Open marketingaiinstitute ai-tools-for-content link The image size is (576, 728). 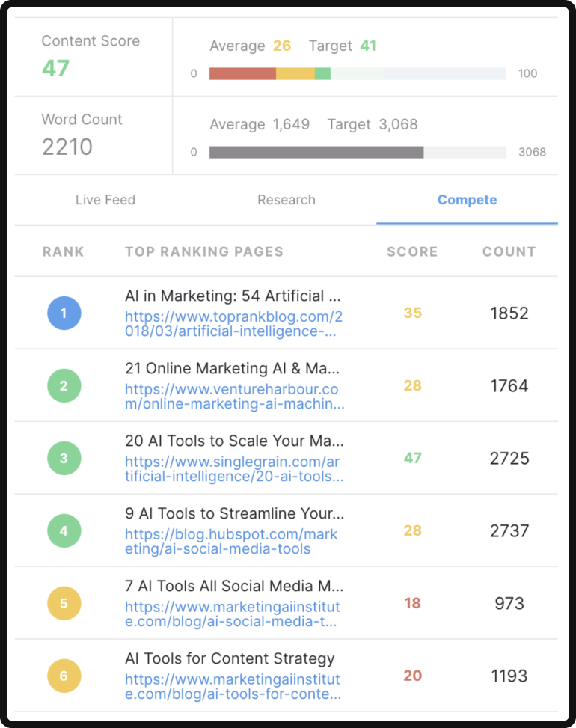pos(233,686)
